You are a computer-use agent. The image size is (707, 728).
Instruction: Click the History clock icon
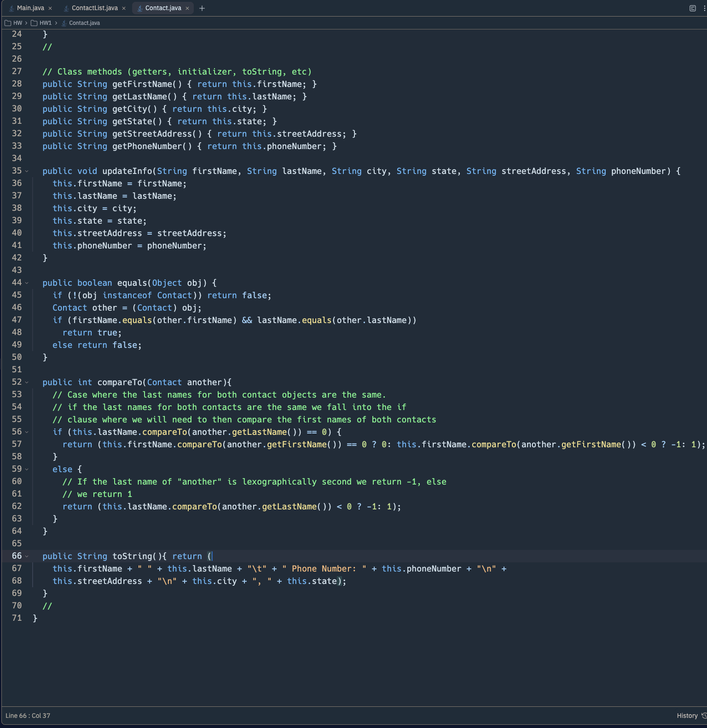coord(704,716)
